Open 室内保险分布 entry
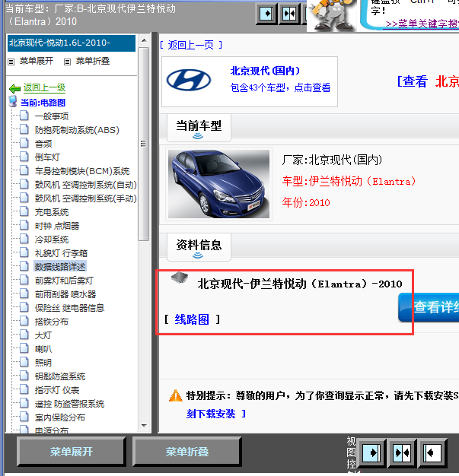Viewport: 459px width, 476px height. [60, 417]
